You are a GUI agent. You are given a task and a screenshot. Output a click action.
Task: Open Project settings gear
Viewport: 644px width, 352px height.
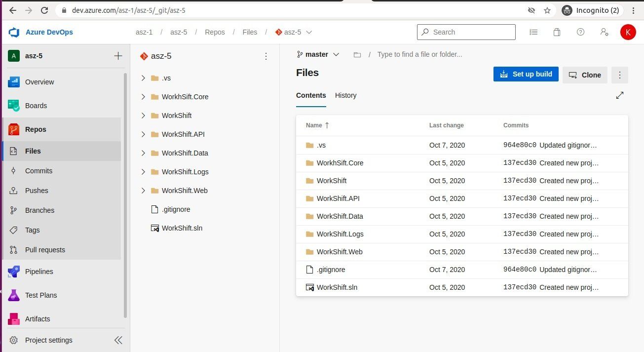click(x=14, y=340)
